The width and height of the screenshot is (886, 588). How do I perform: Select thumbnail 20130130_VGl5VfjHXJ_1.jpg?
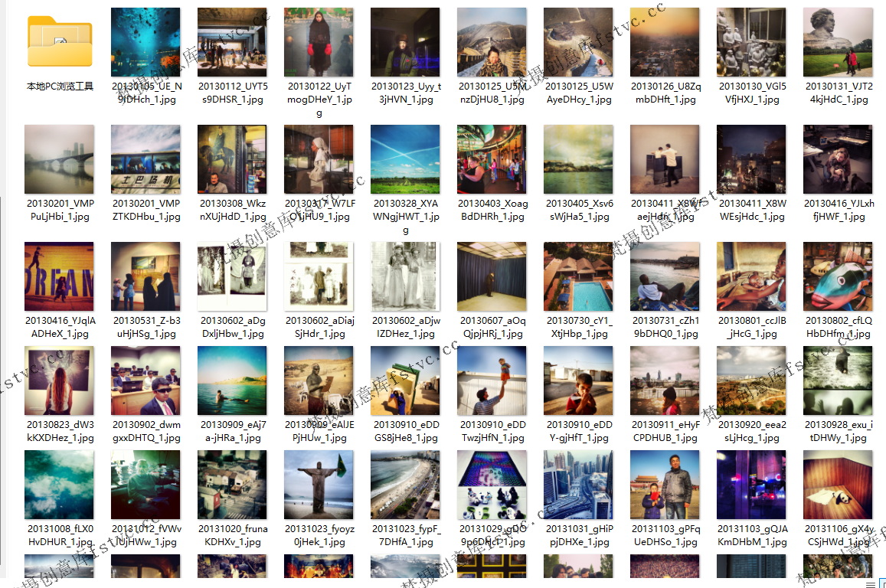751,42
